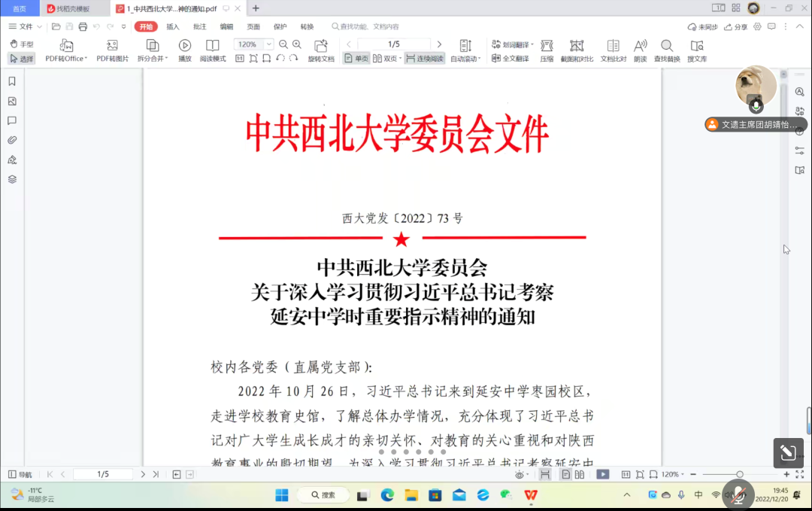Switch to the 批注 ribbon tab
The width and height of the screenshot is (812, 511).
(x=199, y=26)
